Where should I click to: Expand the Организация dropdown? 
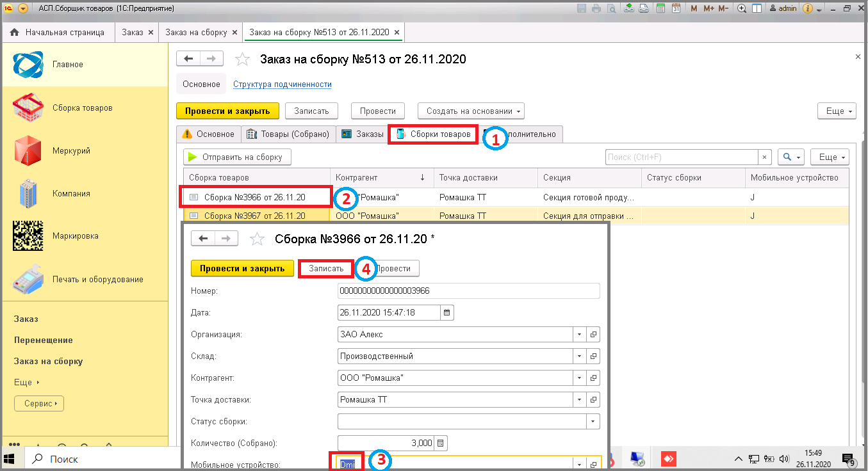point(580,335)
